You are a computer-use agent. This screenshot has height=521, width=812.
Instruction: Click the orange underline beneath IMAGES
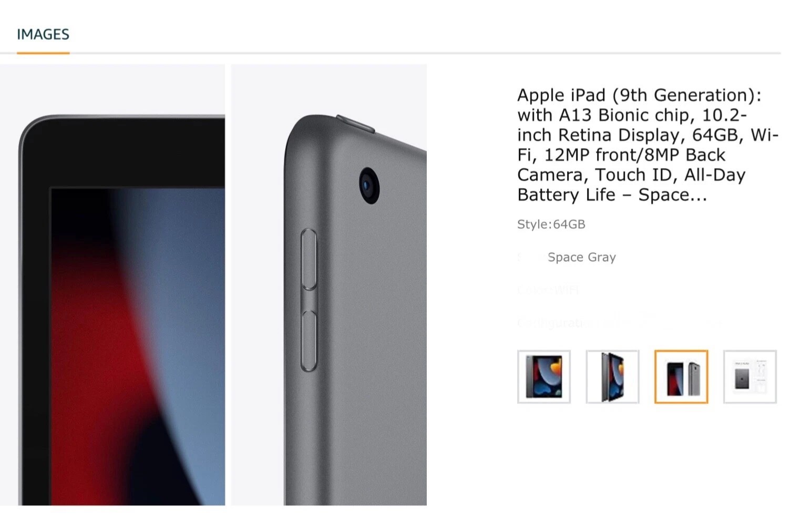(x=43, y=53)
